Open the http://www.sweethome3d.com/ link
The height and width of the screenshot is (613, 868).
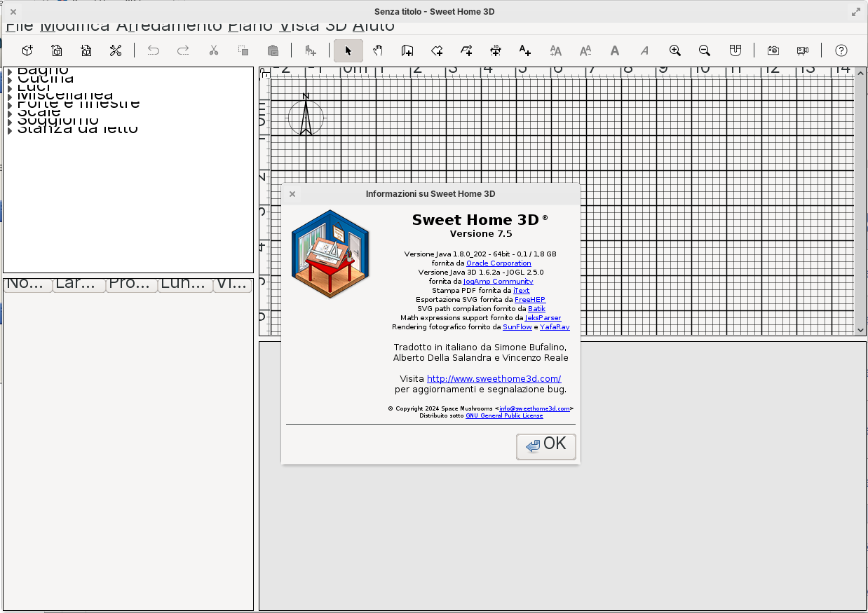tap(494, 379)
